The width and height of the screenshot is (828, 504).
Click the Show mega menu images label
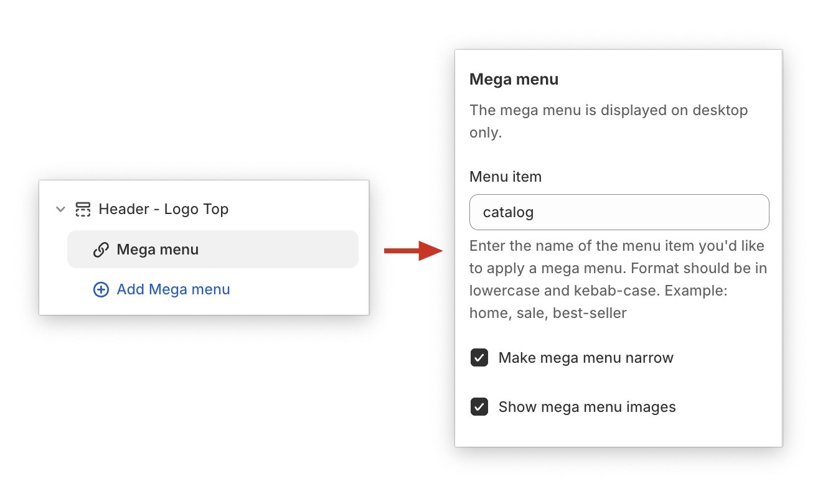tap(587, 407)
